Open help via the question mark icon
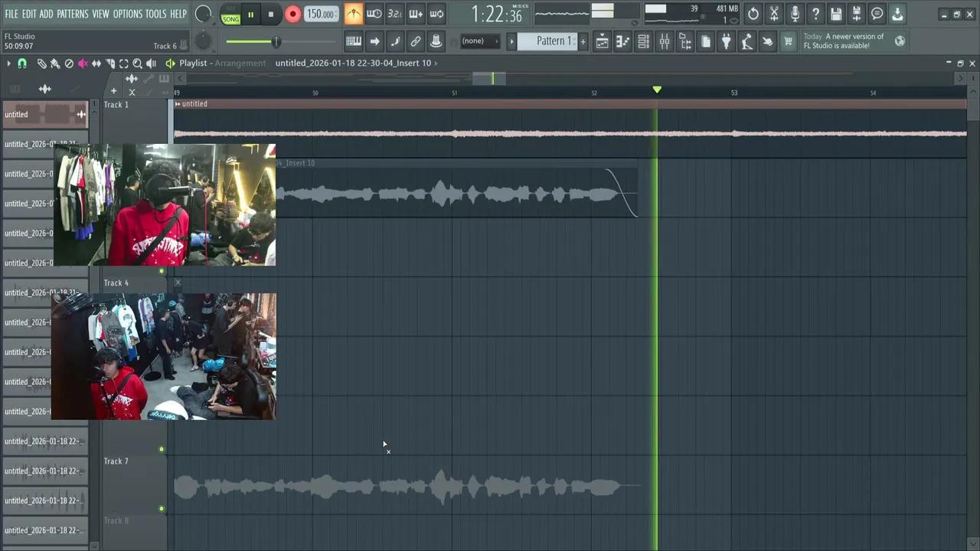 pyautogui.click(x=815, y=14)
